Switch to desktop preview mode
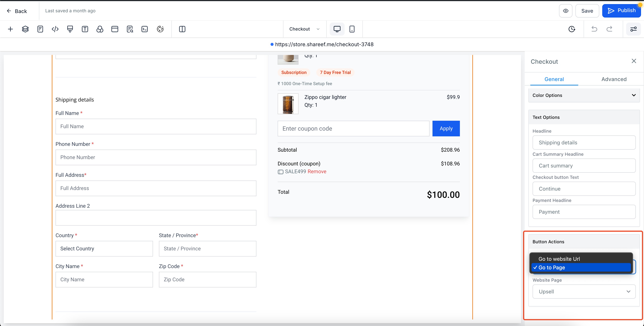644x326 pixels. pyautogui.click(x=337, y=29)
